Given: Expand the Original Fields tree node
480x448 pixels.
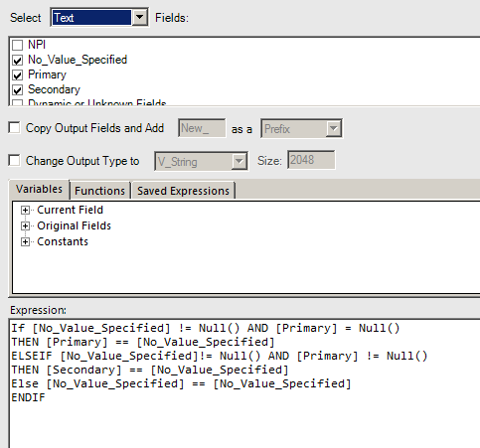Looking at the screenshot, I should point(25,225).
